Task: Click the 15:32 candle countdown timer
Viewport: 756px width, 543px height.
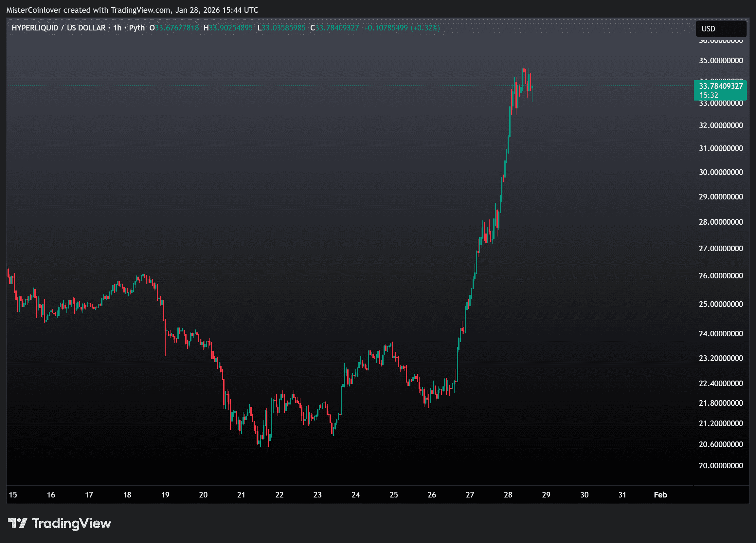Action: point(708,95)
